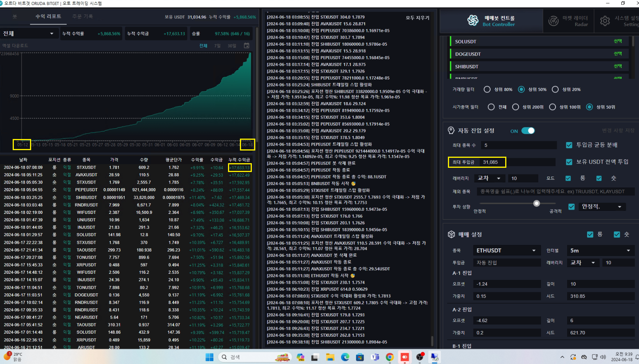The width and height of the screenshot is (639, 364).
Task: Switch to the 수익 리포트 tab
Action: coord(48,17)
